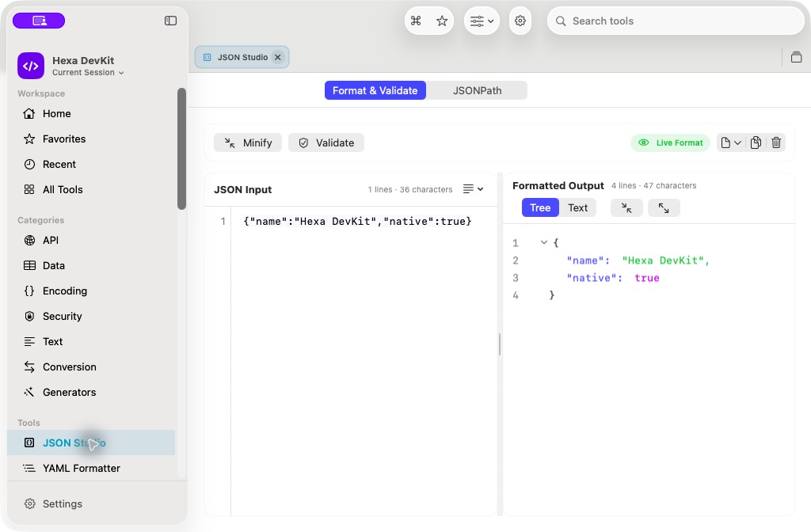
Task: Click the copy output icon
Action: pos(756,142)
